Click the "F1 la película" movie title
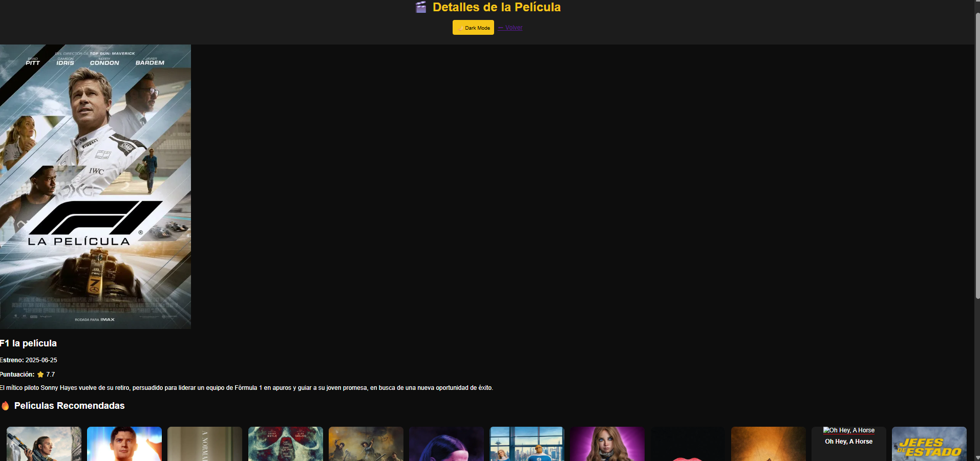Image resolution: width=980 pixels, height=461 pixels. pos(28,343)
